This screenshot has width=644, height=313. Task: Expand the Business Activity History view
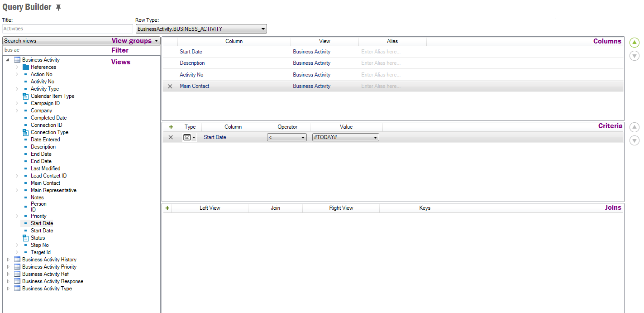point(8,260)
